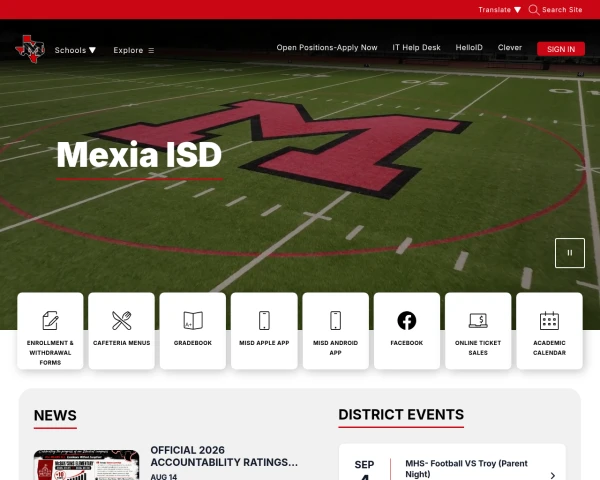Image resolution: width=600 pixels, height=480 pixels.
Task: Click the SIGN IN button
Action: point(561,49)
